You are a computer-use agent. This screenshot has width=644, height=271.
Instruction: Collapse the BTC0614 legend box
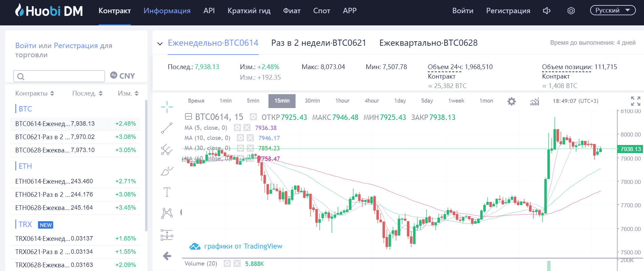point(188,117)
